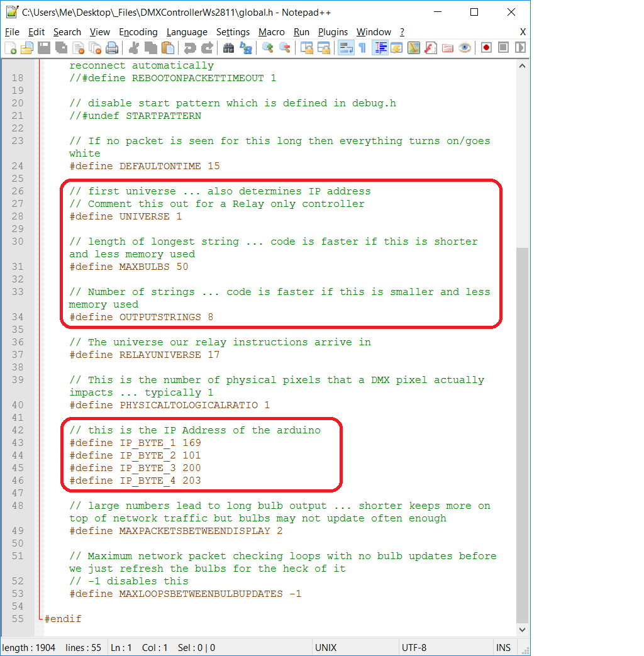Click the Zoom In magnifier icon

[267, 48]
